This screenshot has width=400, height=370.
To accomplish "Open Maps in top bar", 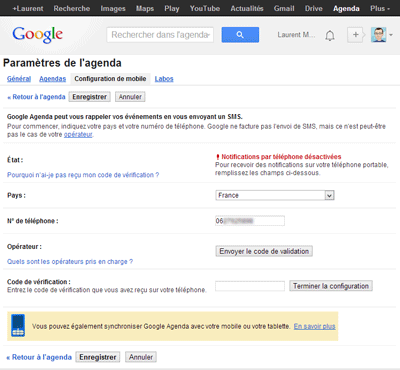I will [145, 8].
